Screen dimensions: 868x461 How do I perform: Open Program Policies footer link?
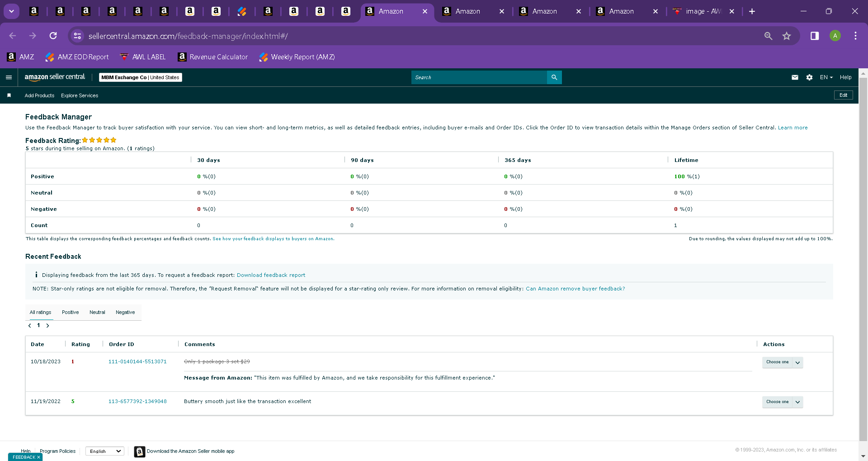(x=58, y=451)
